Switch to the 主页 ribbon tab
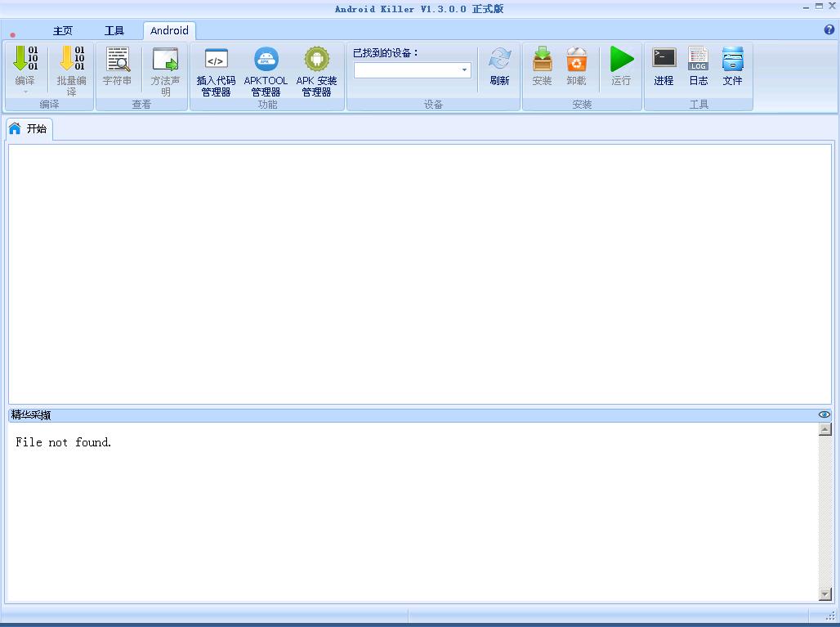Image resolution: width=840 pixels, height=627 pixels. pos(63,30)
